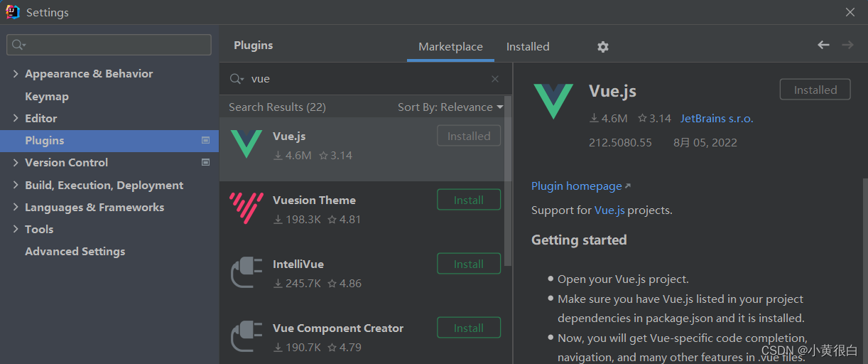868x364 pixels.
Task: Click the Vue Component Creator plug icon
Action: click(246, 336)
